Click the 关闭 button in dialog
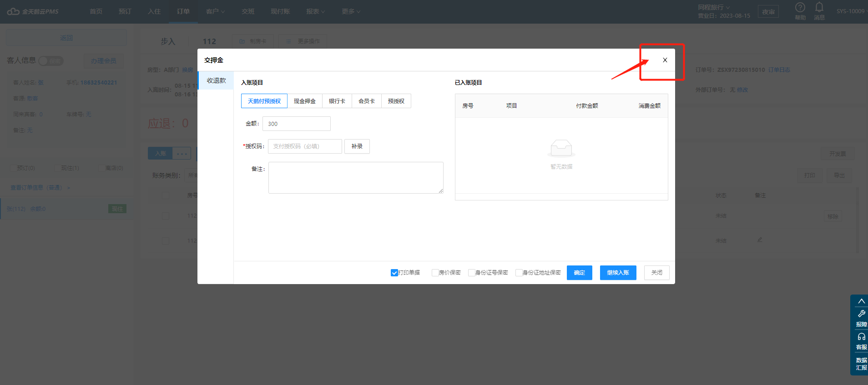The image size is (868, 385). (x=657, y=273)
